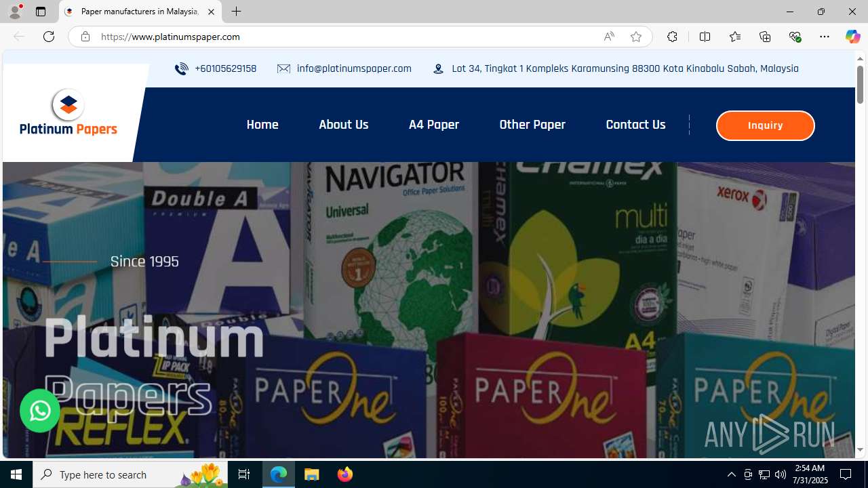868x488 pixels.
Task: Open Copilot sidebar
Action: click(x=852, y=37)
